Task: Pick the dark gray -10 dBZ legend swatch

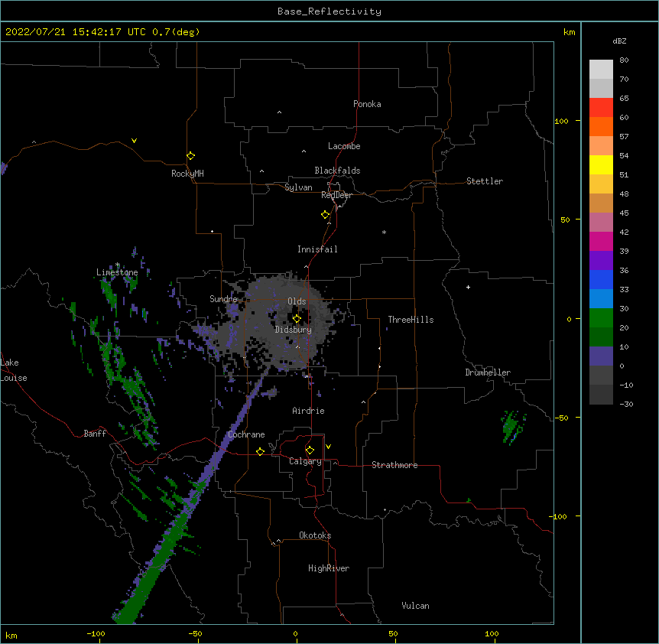Action: (x=601, y=395)
